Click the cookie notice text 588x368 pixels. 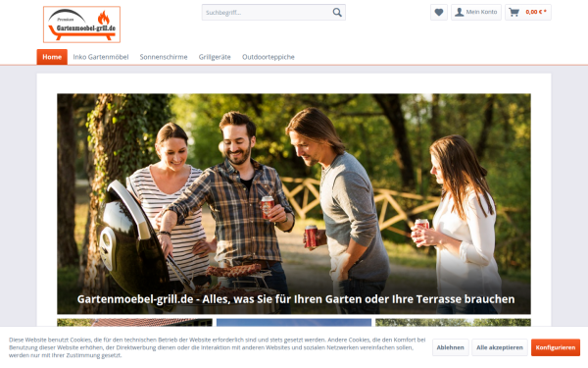(x=217, y=347)
